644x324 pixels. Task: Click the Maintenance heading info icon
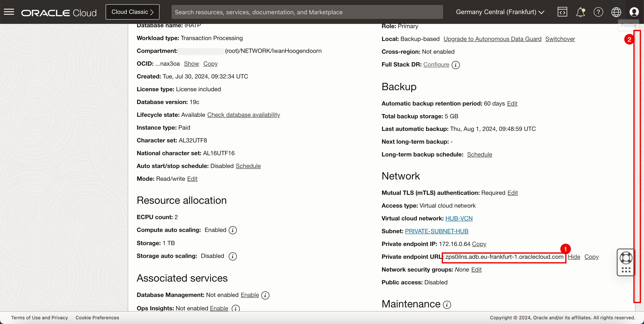coord(447,304)
